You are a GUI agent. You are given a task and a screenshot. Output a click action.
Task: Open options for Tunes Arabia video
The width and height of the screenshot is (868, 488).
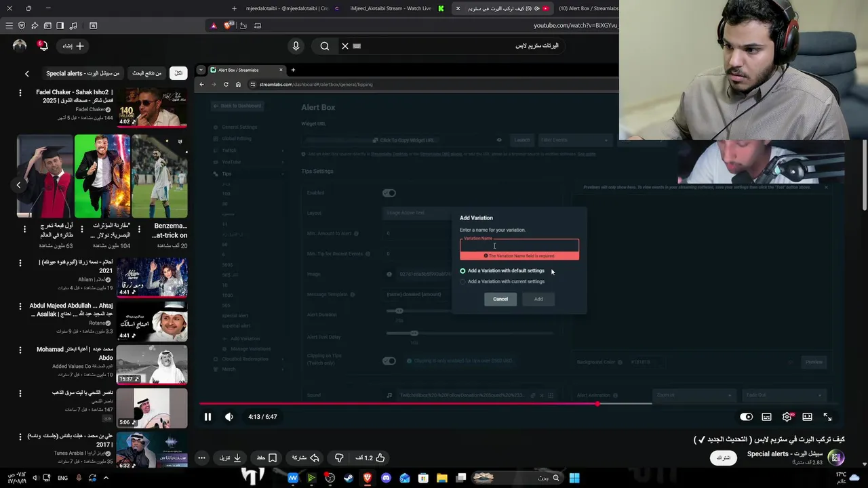tap(20, 436)
